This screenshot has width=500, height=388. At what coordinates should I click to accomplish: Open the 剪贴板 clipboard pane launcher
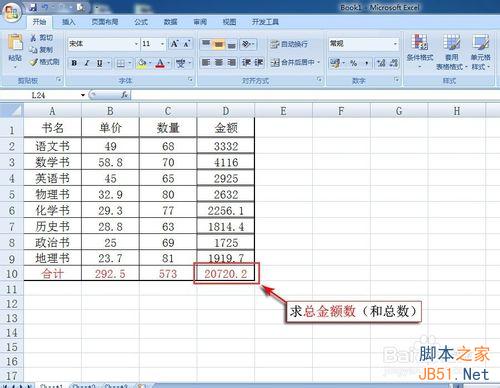(x=59, y=79)
